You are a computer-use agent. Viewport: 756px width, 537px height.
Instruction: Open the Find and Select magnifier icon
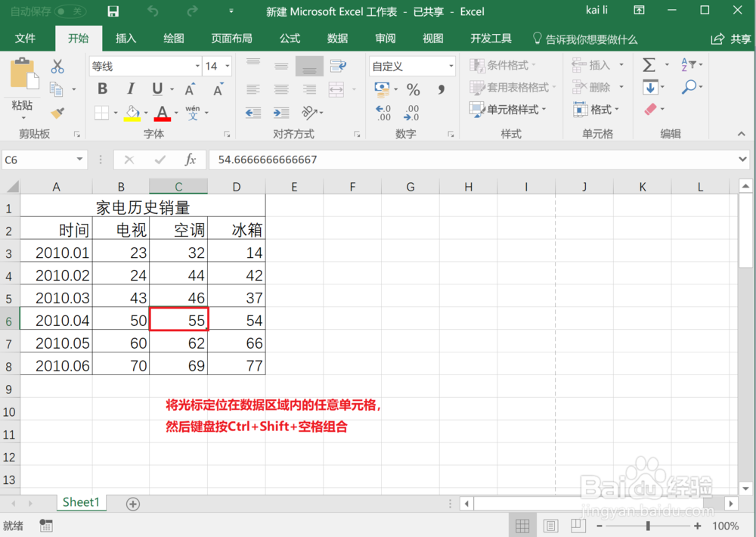[x=690, y=87]
